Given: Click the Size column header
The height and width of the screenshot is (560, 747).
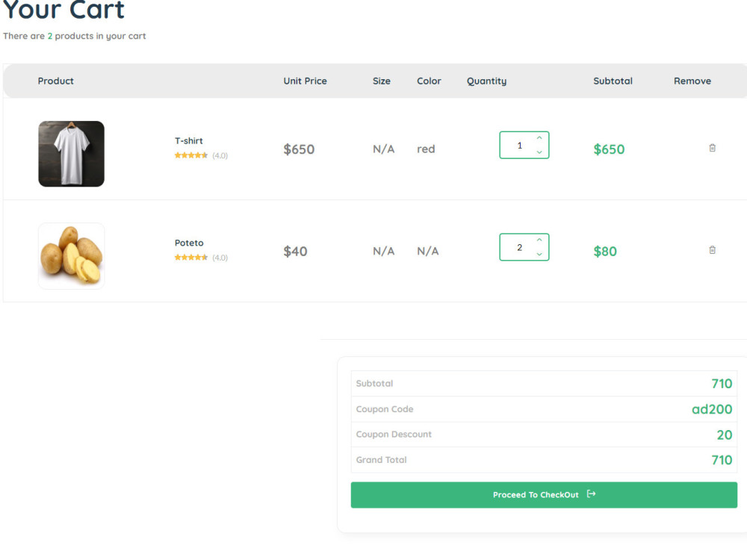Looking at the screenshot, I should coord(381,81).
